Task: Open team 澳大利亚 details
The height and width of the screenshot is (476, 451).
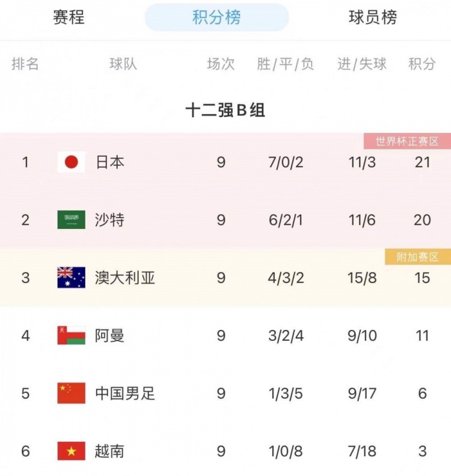Action: (125, 278)
